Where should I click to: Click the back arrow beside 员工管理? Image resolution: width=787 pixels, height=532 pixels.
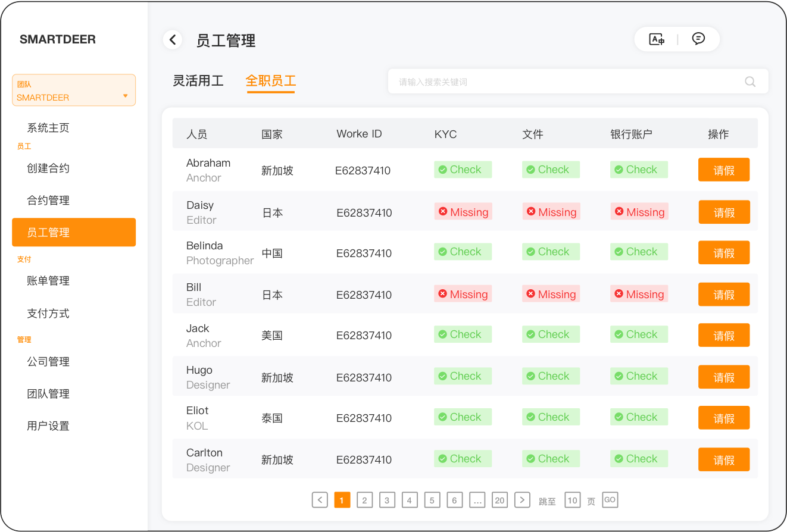(173, 40)
